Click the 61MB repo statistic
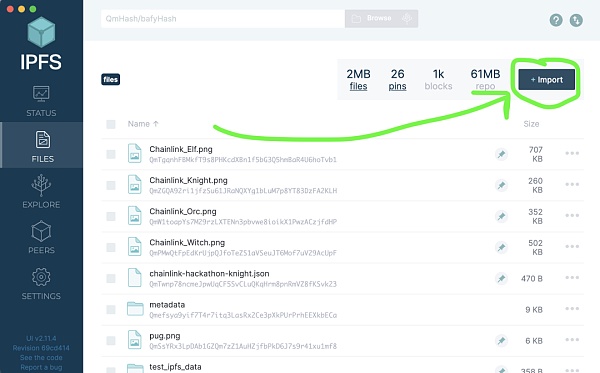 click(x=485, y=80)
